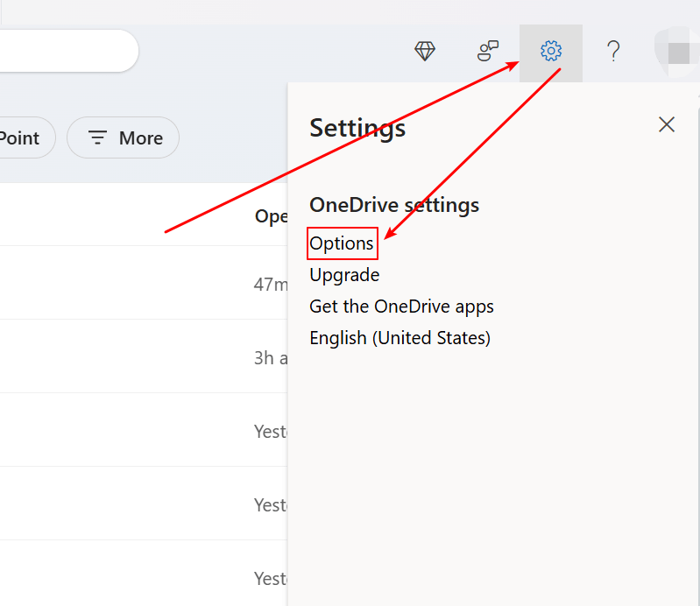Click the premium diamond icon
The height and width of the screenshot is (606, 700).
(425, 51)
